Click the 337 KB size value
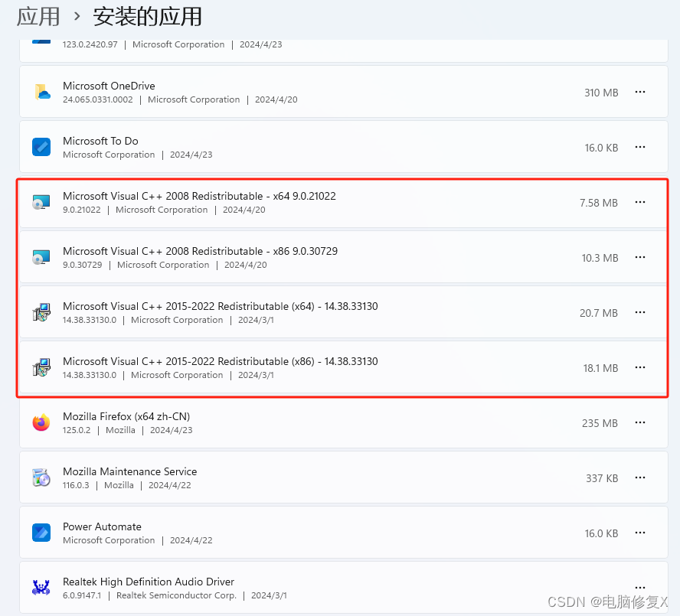Screen dimensions: 680x616 pos(602,477)
